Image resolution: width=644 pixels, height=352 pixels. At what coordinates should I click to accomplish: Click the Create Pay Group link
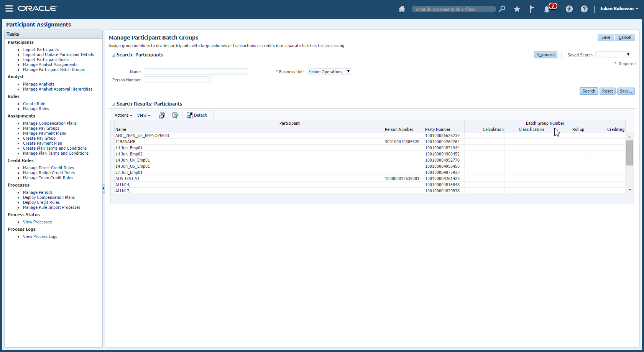(x=39, y=138)
